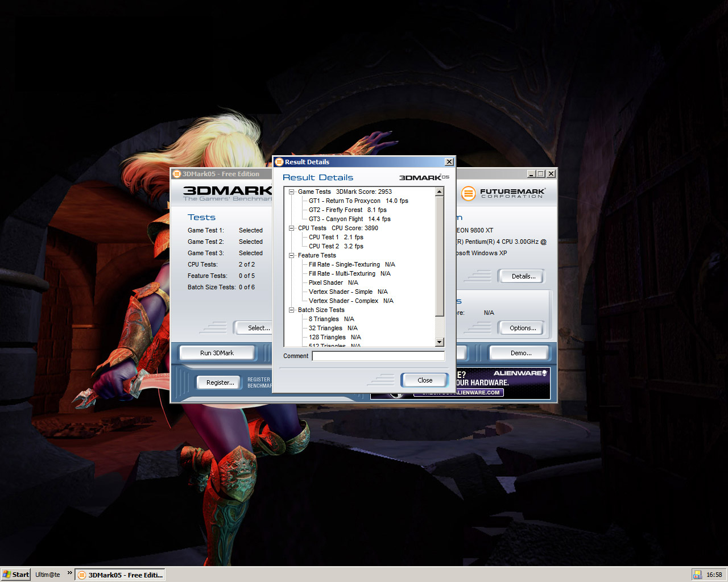Open the Windows Start menu
Viewport: 728px width, 582px height.
click(x=16, y=575)
